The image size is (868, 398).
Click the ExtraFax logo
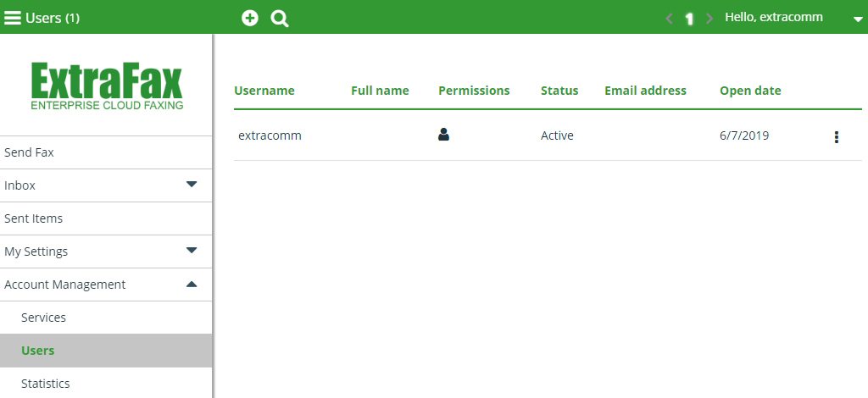pyautogui.click(x=107, y=86)
